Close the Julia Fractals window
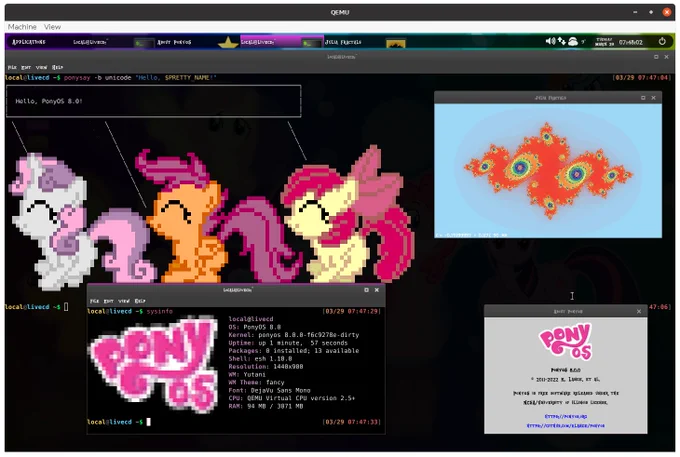This screenshot has width=680, height=457. coord(654,98)
